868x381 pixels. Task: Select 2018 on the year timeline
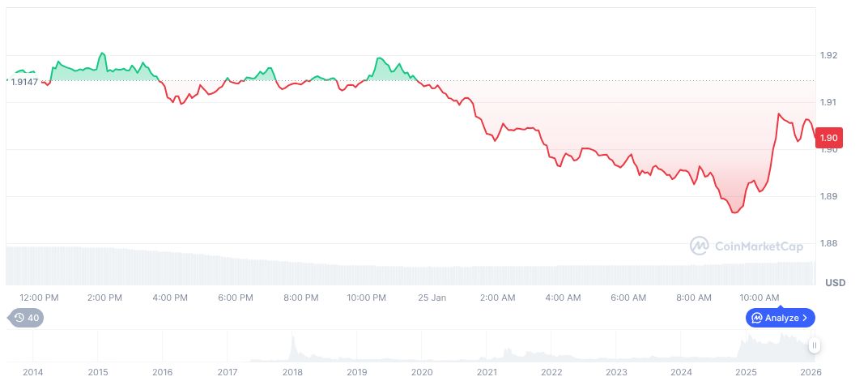pos(292,372)
